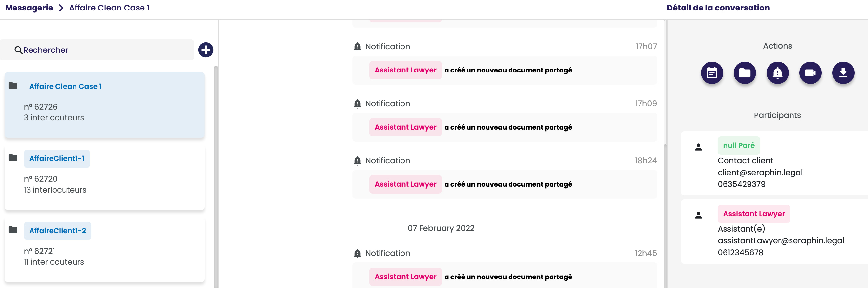Click null Paré participant tag
Viewport: 868px width, 288px height.
(x=738, y=146)
